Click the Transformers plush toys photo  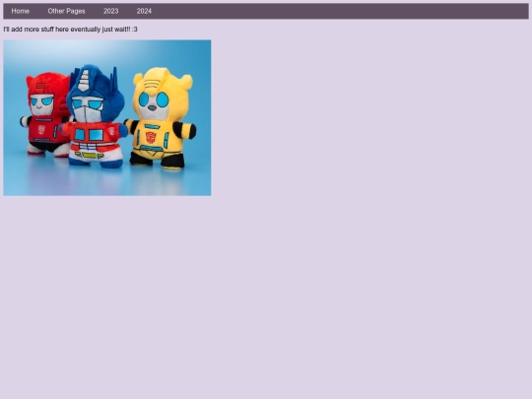pyautogui.click(x=107, y=118)
